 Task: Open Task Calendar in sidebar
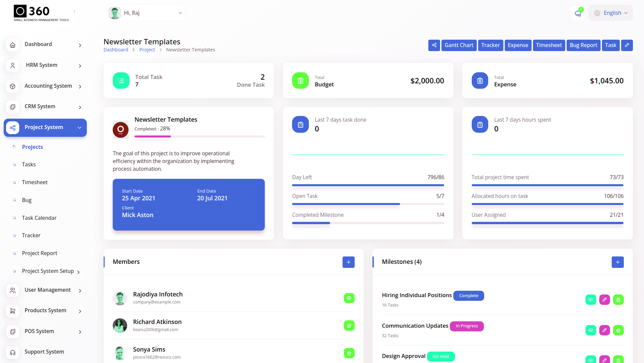click(x=39, y=218)
